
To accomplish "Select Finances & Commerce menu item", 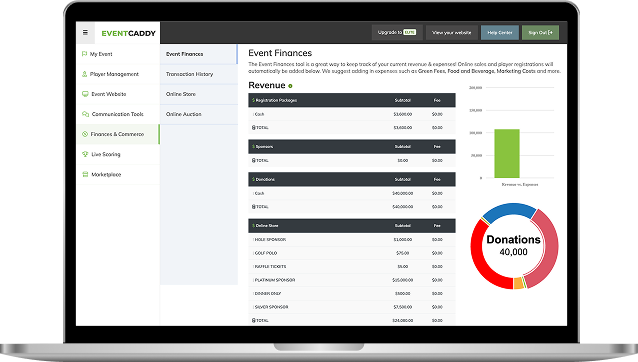I will [118, 134].
